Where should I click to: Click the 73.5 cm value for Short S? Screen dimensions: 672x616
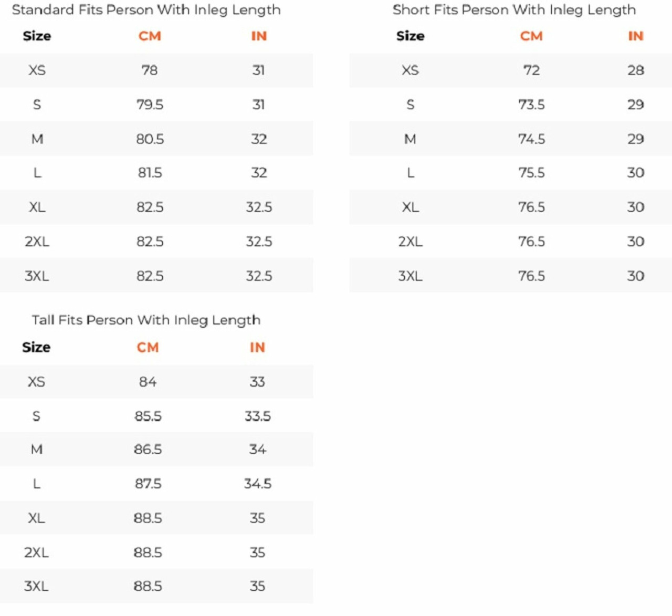coord(531,105)
